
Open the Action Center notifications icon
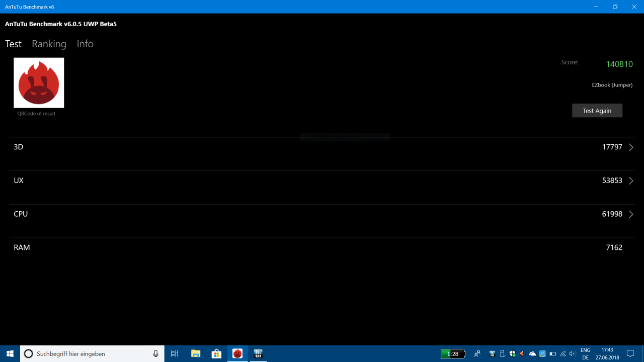pyautogui.click(x=630, y=353)
